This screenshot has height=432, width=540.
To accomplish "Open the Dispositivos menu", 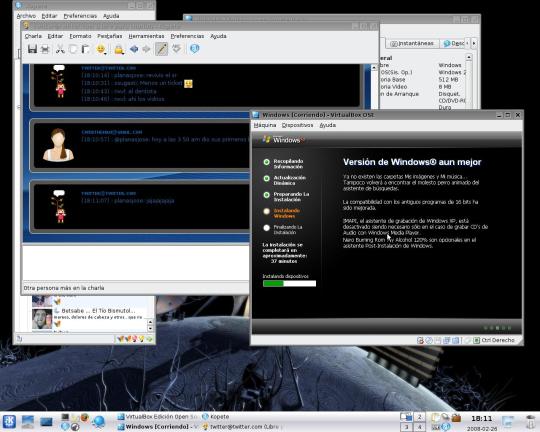I will [297, 125].
